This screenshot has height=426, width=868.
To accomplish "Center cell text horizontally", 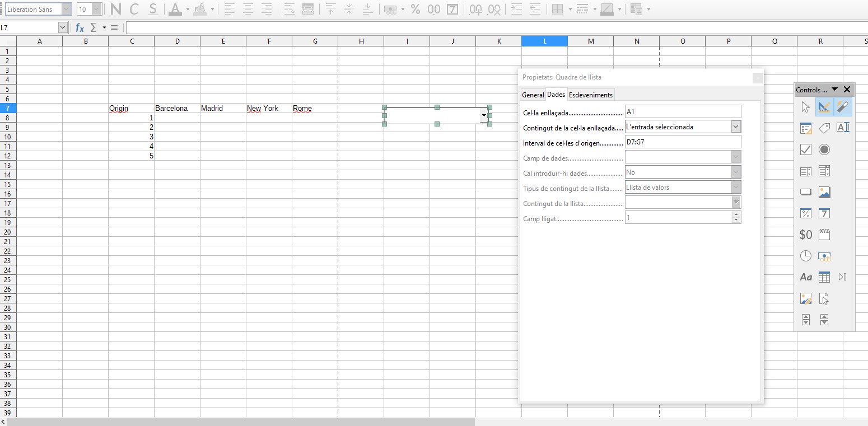I will coord(248,9).
